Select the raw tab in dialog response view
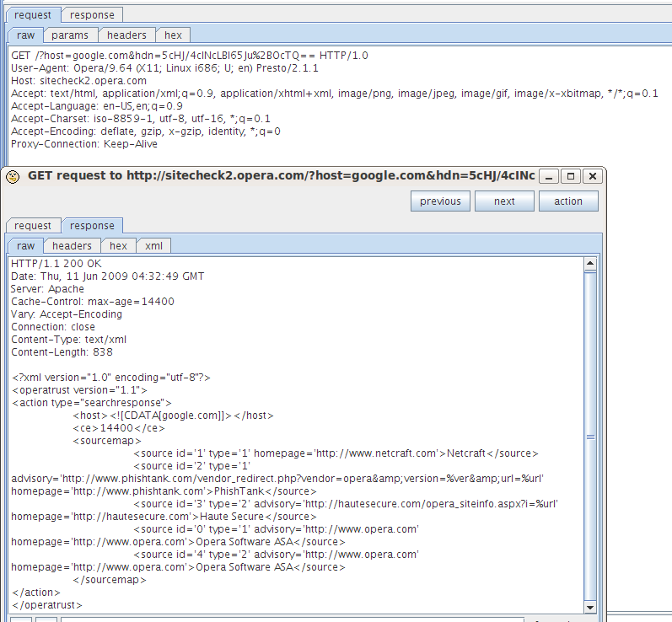Viewport: 672px width, 622px height. pos(25,246)
